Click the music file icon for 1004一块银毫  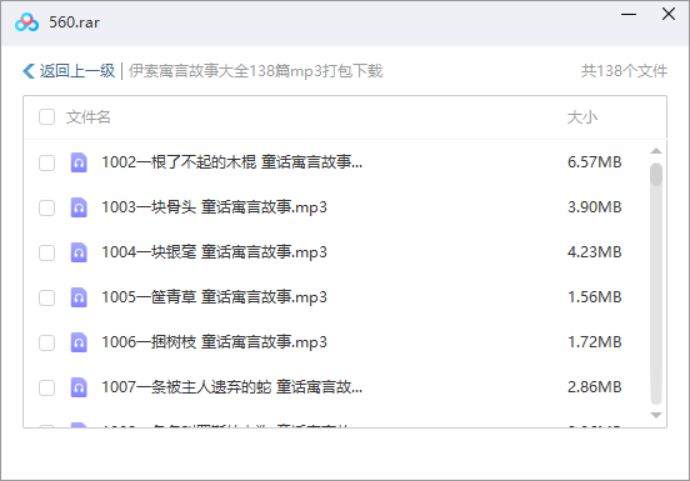[78, 253]
